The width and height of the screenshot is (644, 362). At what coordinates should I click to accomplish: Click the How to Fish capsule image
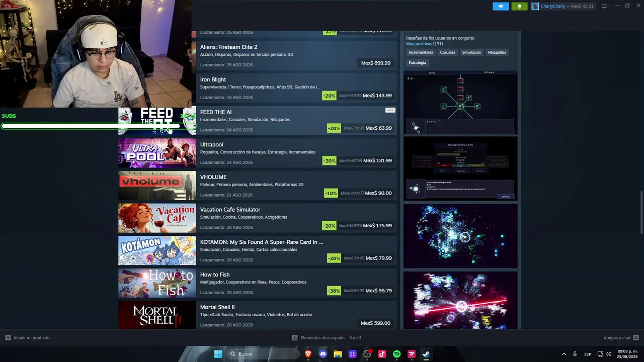(157, 283)
